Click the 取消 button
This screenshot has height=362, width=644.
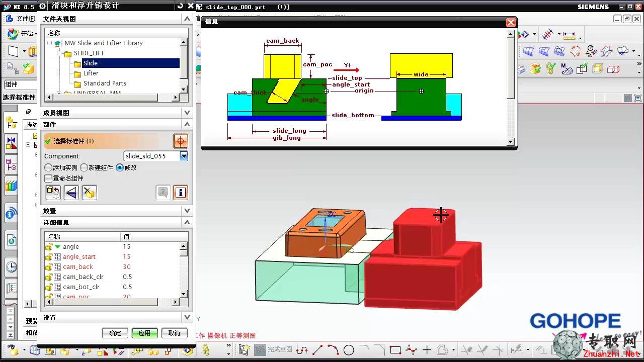tap(174, 333)
